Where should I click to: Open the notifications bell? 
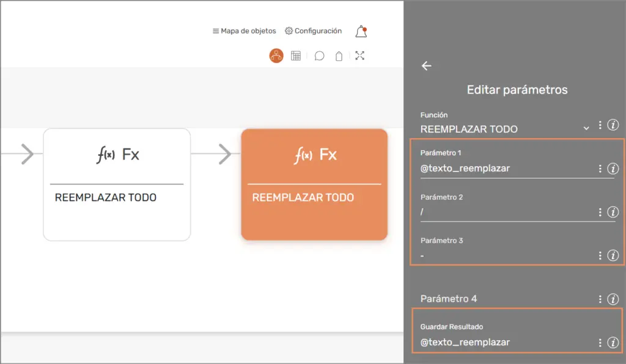361,31
